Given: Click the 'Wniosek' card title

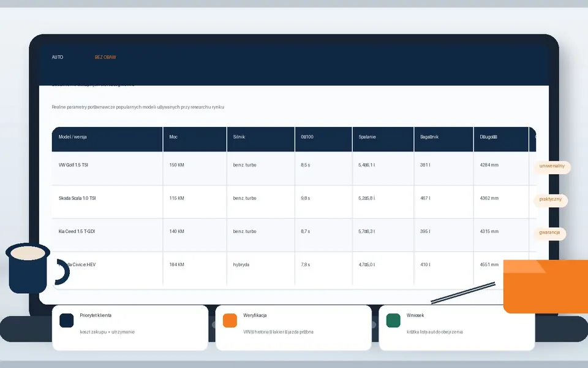Looking at the screenshot, I should click(x=415, y=315).
